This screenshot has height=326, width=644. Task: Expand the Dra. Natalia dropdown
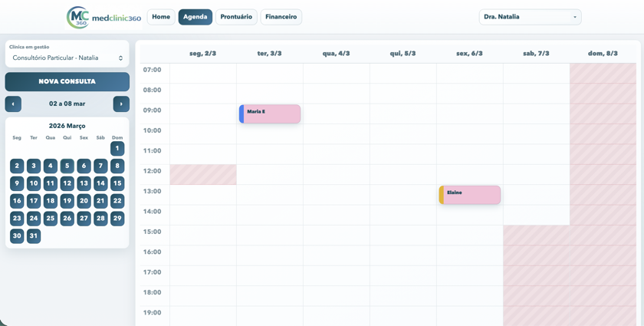tap(530, 17)
